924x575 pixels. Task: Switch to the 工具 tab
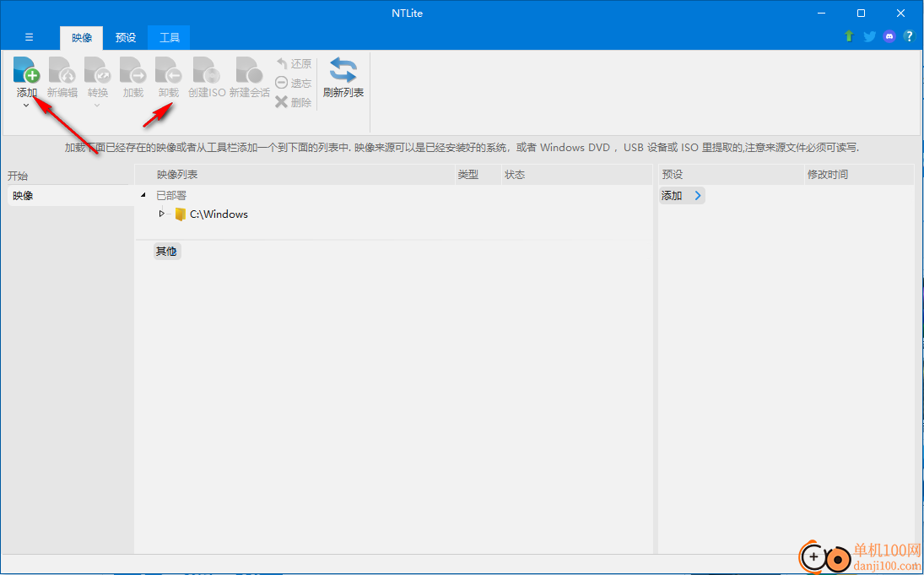tap(169, 38)
